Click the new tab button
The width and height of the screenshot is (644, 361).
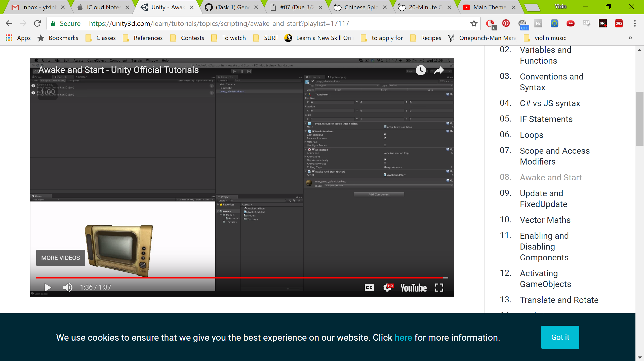(532, 8)
